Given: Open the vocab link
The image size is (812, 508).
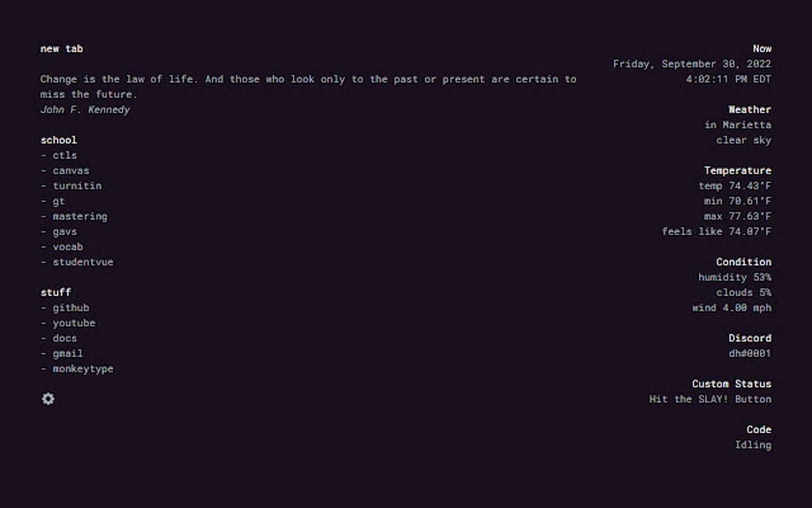Looking at the screenshot, I should tap(68, 247).
